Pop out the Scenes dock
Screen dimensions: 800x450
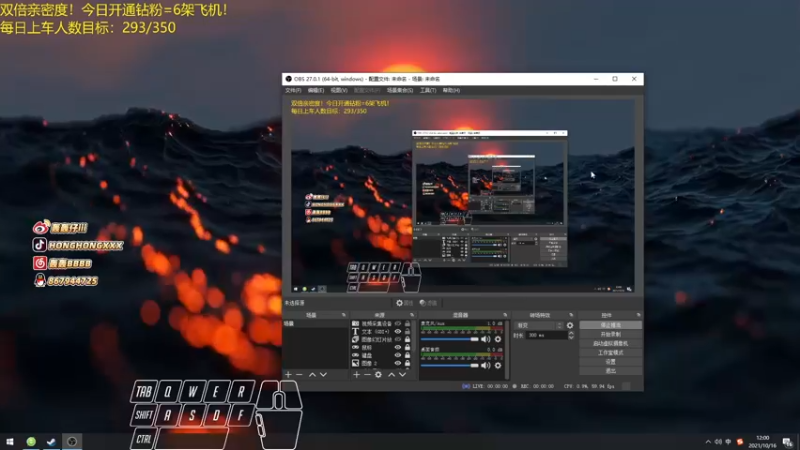tap(344, 315)
